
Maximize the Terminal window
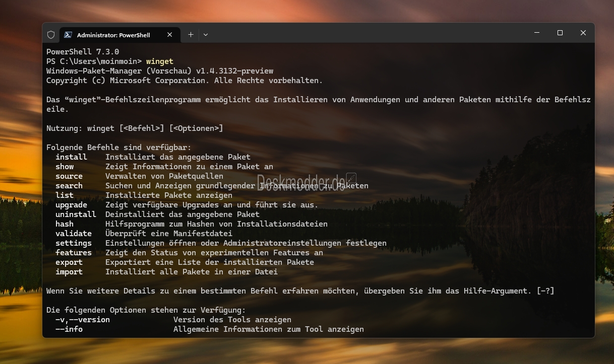560,33
